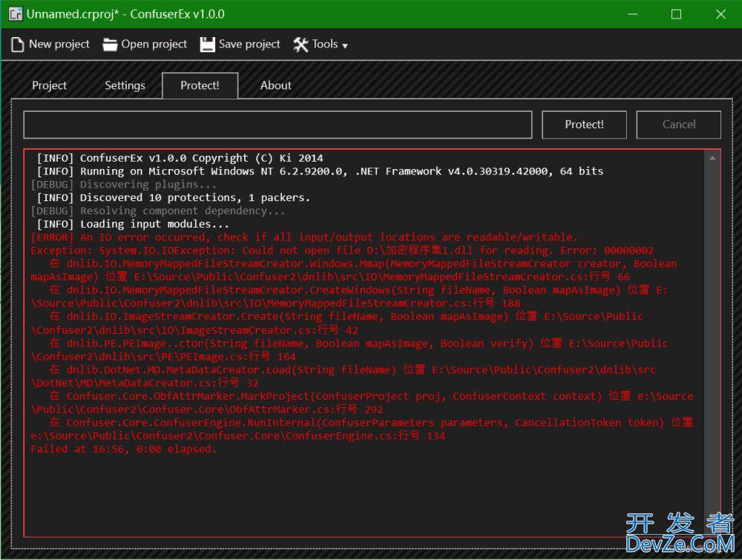Click the Save project label

click(x=249, y=44)
